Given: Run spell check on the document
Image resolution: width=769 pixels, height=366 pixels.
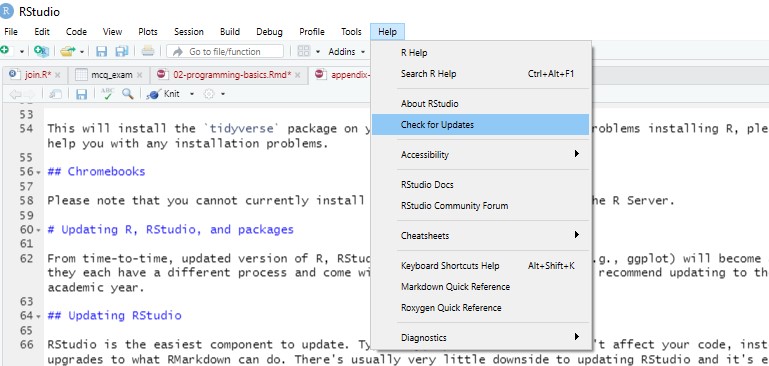Looking at the screenshot, I should pos(107,94).
